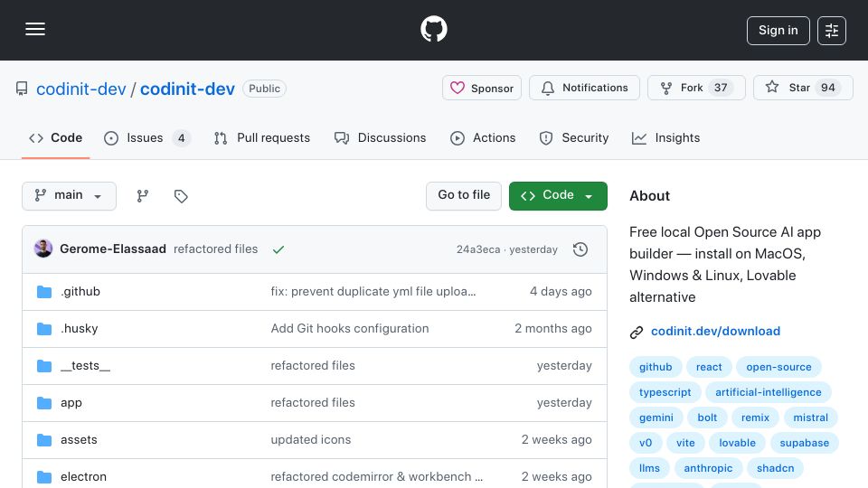This screenshot has height=488, width=868.
Task: Select the supabase topic tag
Action: coord(804,443)
